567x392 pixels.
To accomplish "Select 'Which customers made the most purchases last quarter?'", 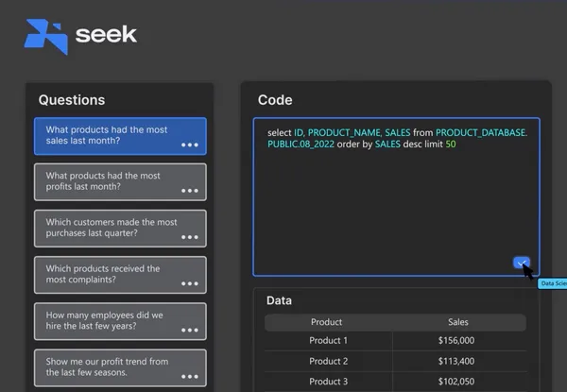I will coord(120,229).
